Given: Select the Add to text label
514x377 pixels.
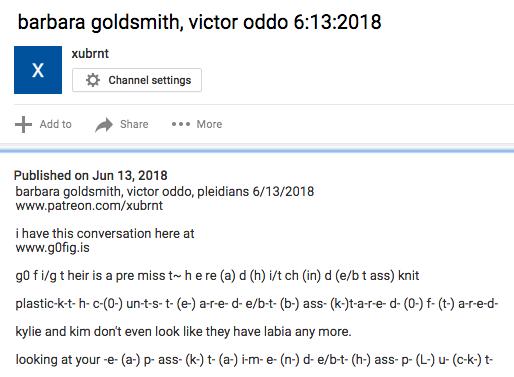Looking at the screenshot, I should [x=56, y=124].
